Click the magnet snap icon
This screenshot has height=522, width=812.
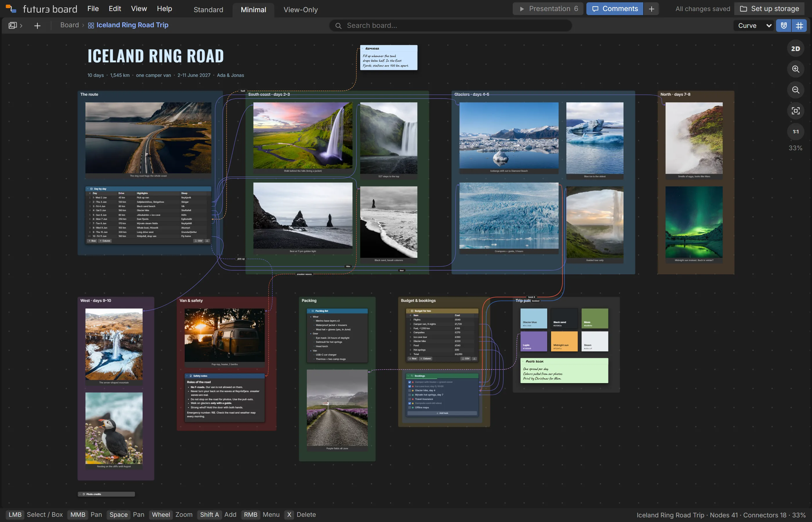[x=784, y=26]
